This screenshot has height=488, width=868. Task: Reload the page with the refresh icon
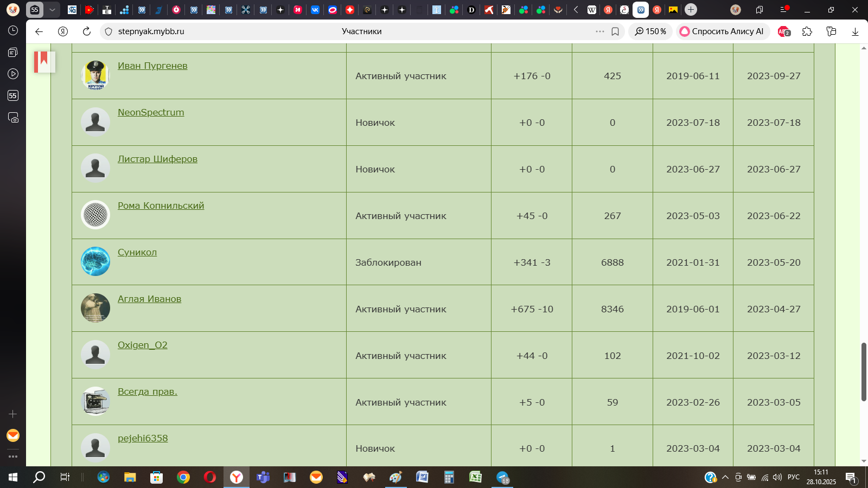(x=86, y=31)
